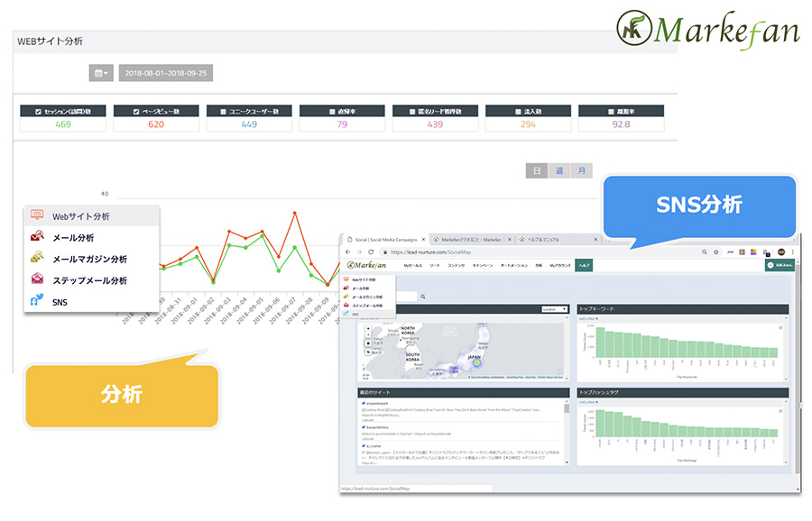Switch to the ヘルプ&マニュアル browser tab
The image size is (812, 521).
(x=558, y=240)
